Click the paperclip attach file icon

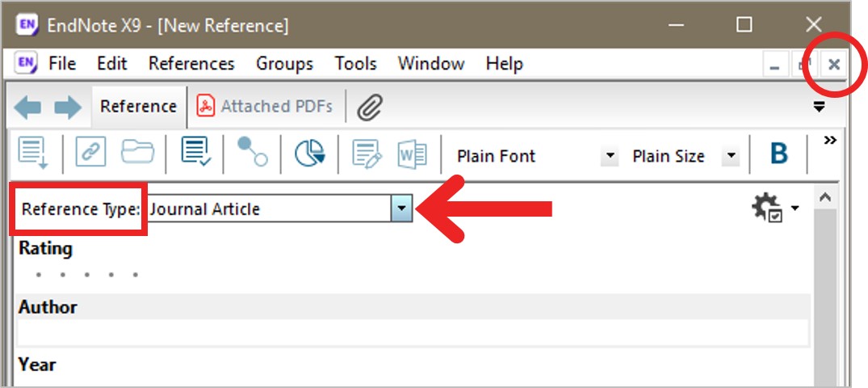tap(370, 107)
